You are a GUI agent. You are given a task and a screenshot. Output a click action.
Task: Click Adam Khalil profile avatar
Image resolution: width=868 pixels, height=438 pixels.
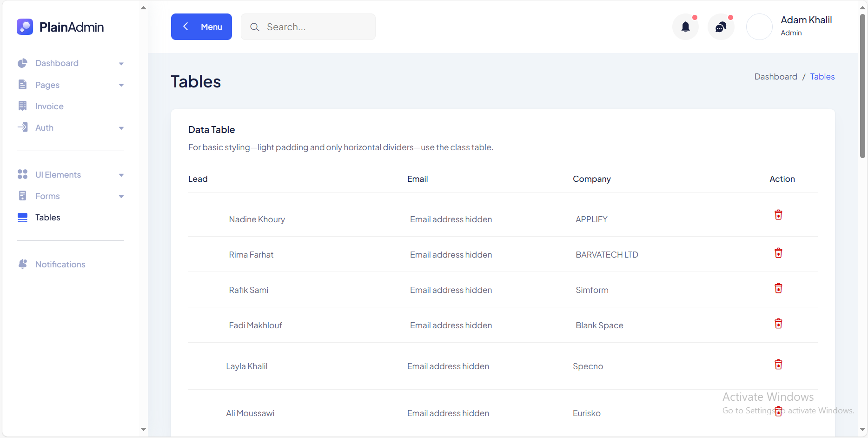(x=759, y=27)
